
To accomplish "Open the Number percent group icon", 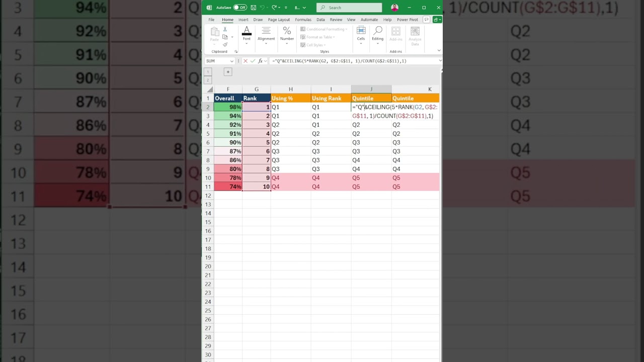I will pyautogui.click(x=287, y=31).
